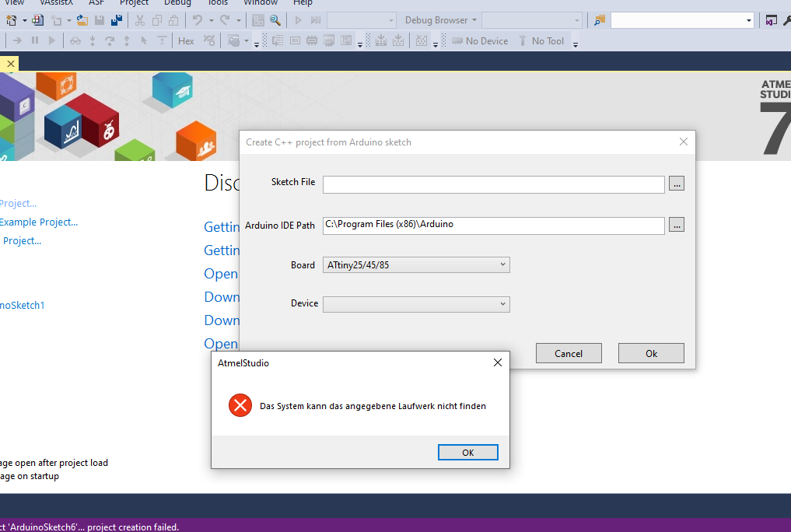Close the Start Page tab
Image resolution: width=791 pixels, height=532 pixels.
(11, 64)
